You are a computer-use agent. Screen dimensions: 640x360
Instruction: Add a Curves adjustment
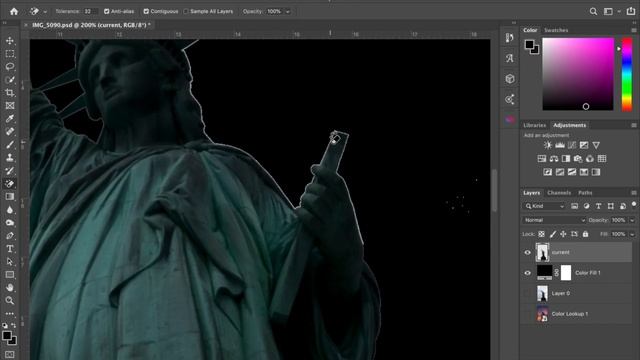[x=572, y=145]
